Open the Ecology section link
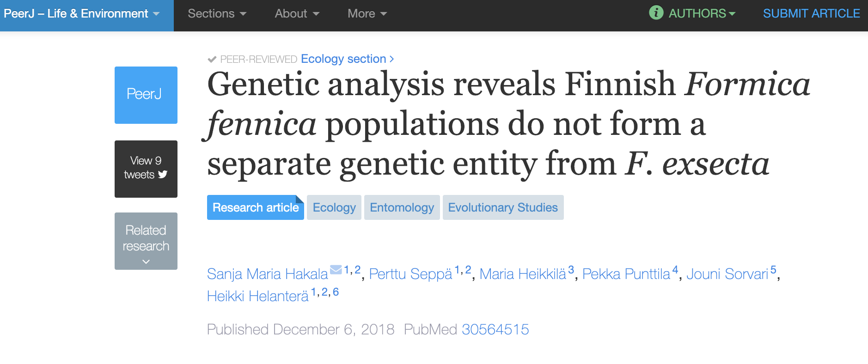The height and width of the screenshot is (364, 868). (343, 59)
